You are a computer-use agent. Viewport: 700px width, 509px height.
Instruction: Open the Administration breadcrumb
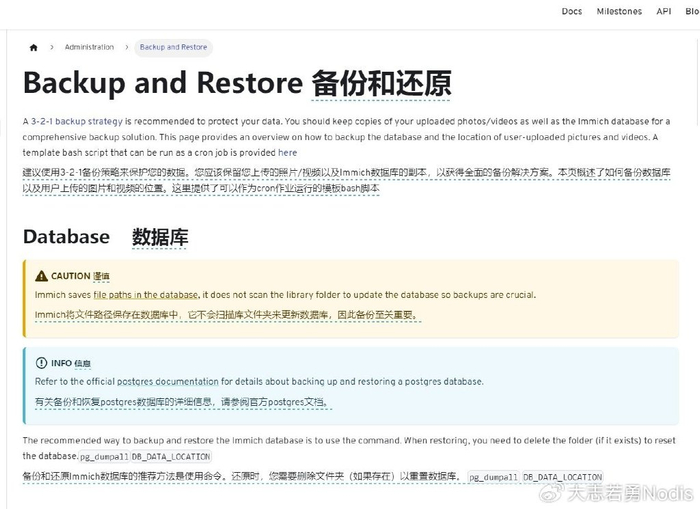[89, 47]
